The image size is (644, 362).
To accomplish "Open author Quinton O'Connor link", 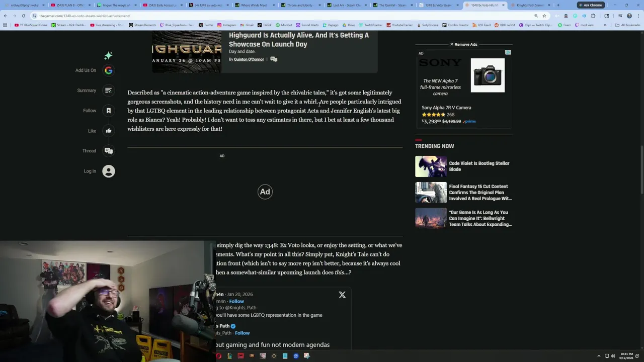I will pos(249,59).
